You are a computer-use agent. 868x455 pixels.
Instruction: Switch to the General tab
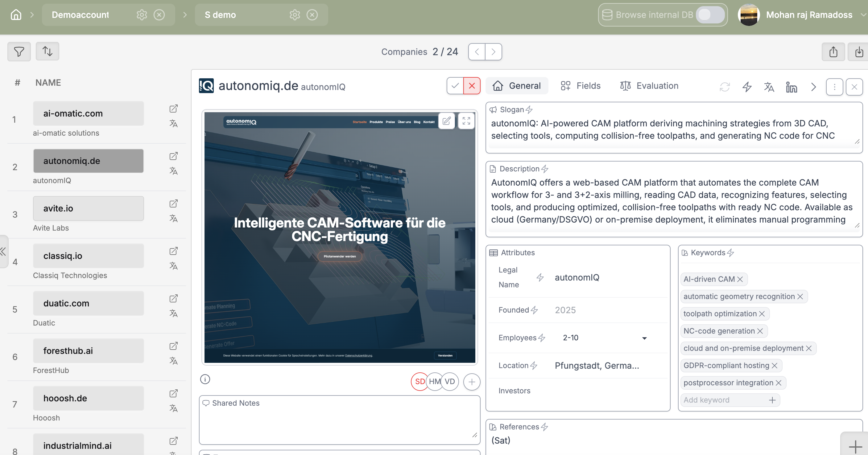click(x=517, y=86)
